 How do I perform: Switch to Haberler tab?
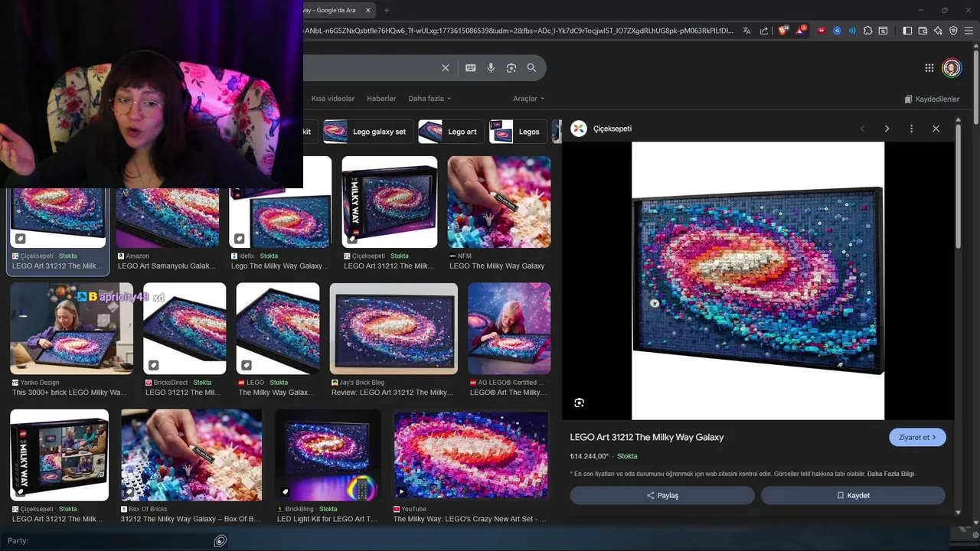pyautogui.click(x=381, y=99)
